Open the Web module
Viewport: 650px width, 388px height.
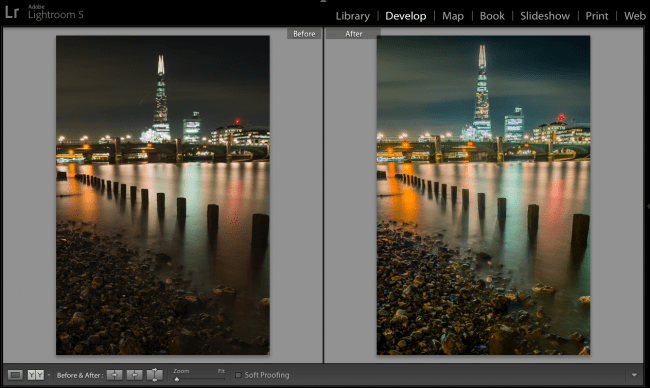point(634,16)
